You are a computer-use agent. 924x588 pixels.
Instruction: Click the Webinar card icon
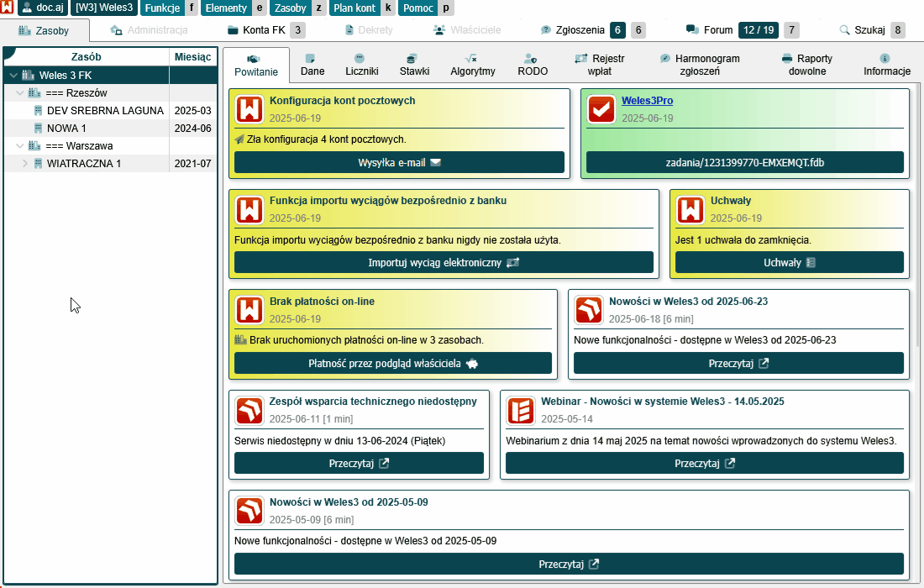point(520,411)
